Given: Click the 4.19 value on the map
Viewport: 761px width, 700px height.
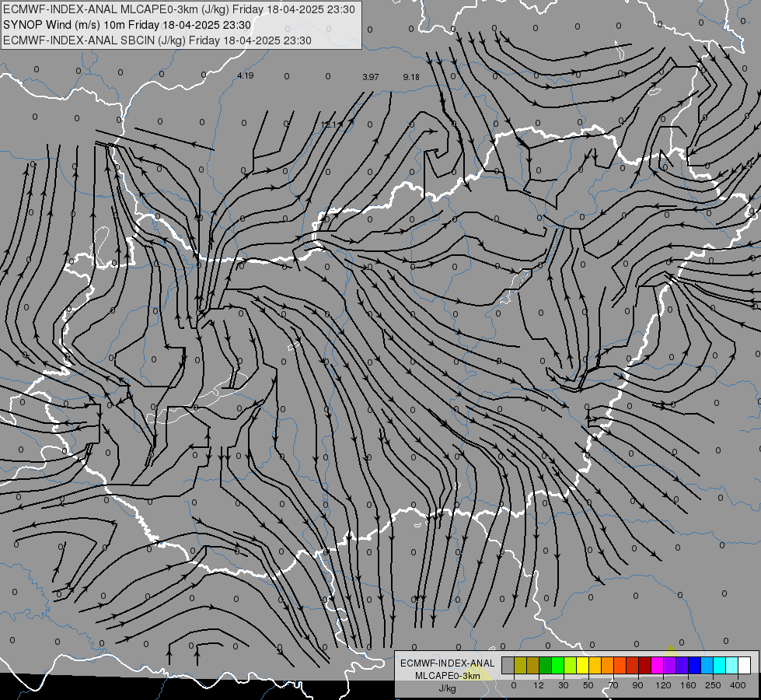Looking at the screenshot, I should 246,75.
